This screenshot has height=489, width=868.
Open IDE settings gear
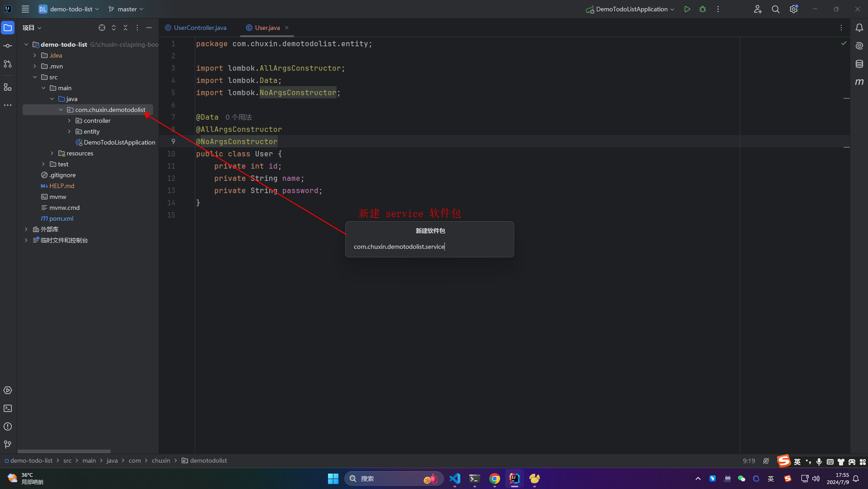[x=794, y=9]
